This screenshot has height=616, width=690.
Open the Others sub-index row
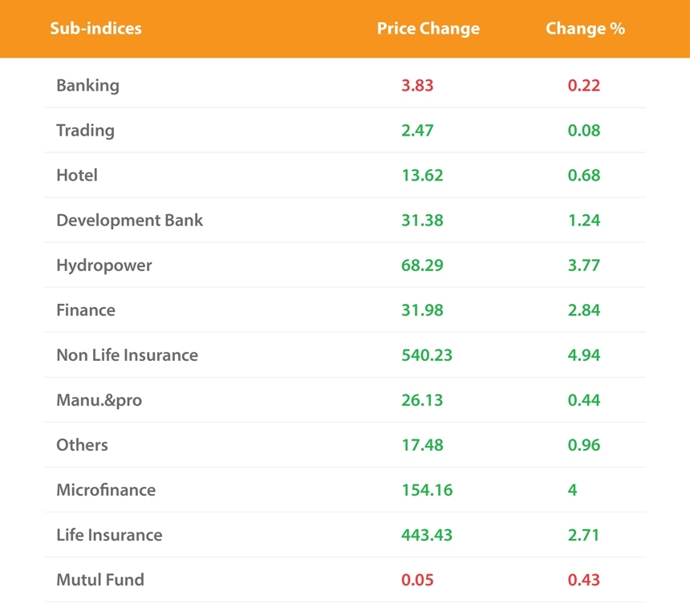point(82,445)
